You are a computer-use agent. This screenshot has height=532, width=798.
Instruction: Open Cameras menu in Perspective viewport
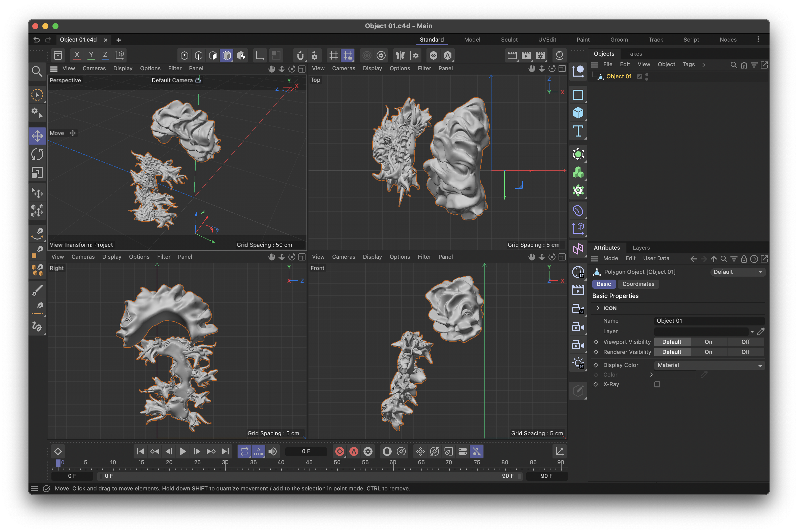[94, 68]
